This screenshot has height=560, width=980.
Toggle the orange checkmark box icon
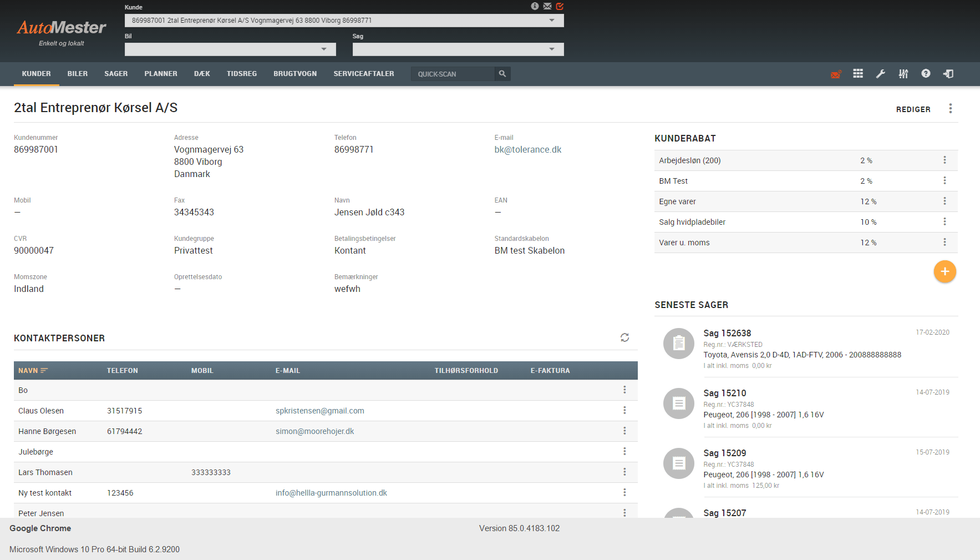(560, 6)
